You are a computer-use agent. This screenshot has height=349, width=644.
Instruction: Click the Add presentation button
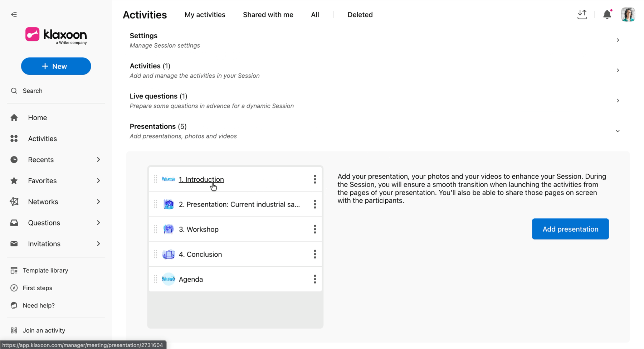570,229
